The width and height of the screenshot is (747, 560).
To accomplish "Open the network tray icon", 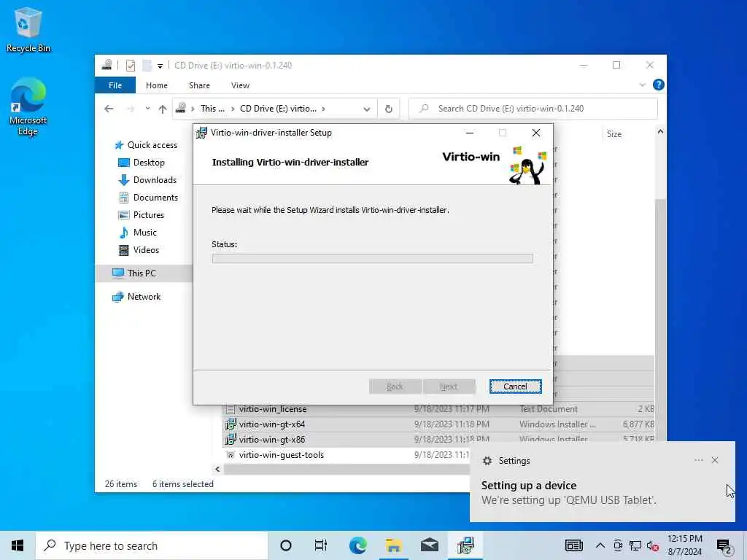I will (635, 545).
